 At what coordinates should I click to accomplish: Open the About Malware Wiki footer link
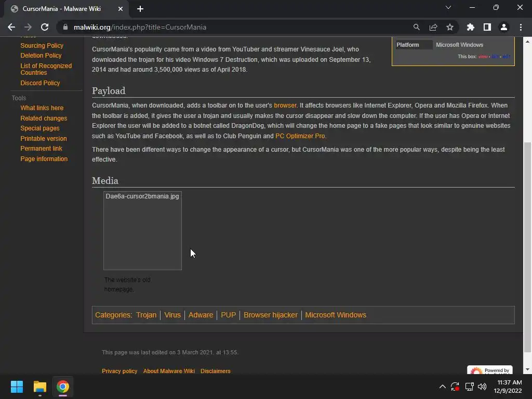pos(169,371)
